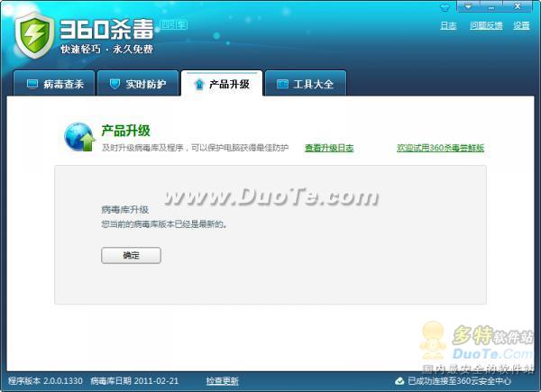Select the 产品升级 tab

click(x=222, y=84)
